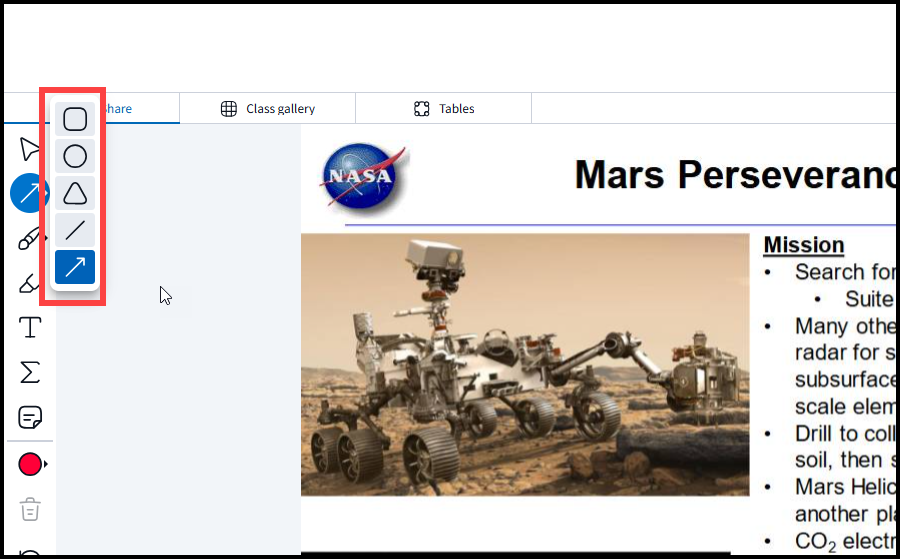This screenshot has width=900, height=559.
Task: Choose the Text tool
Action: (x=30, y=327)
